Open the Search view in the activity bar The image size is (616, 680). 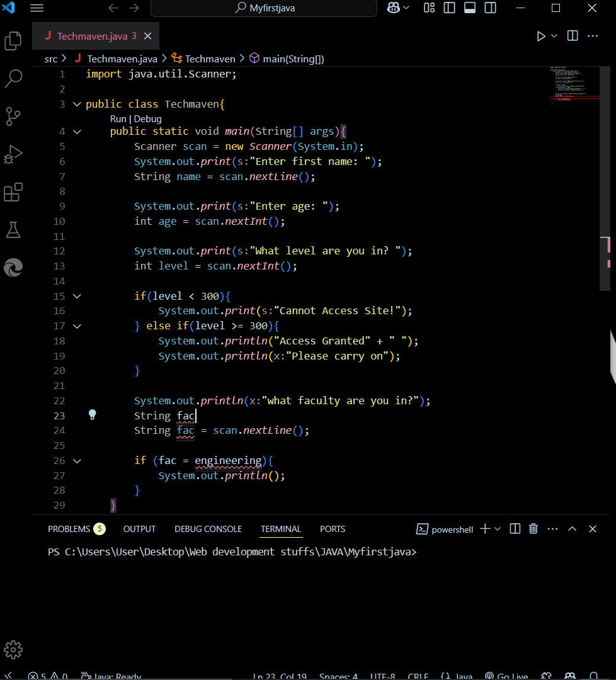(13, 79)
